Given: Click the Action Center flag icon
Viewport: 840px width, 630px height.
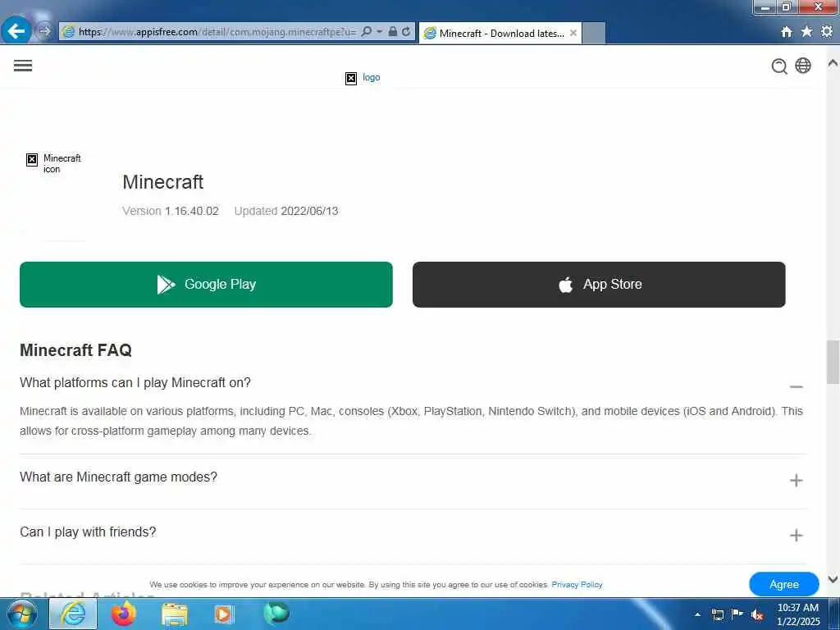Looking at the screenshot, I should click(737, 614).
